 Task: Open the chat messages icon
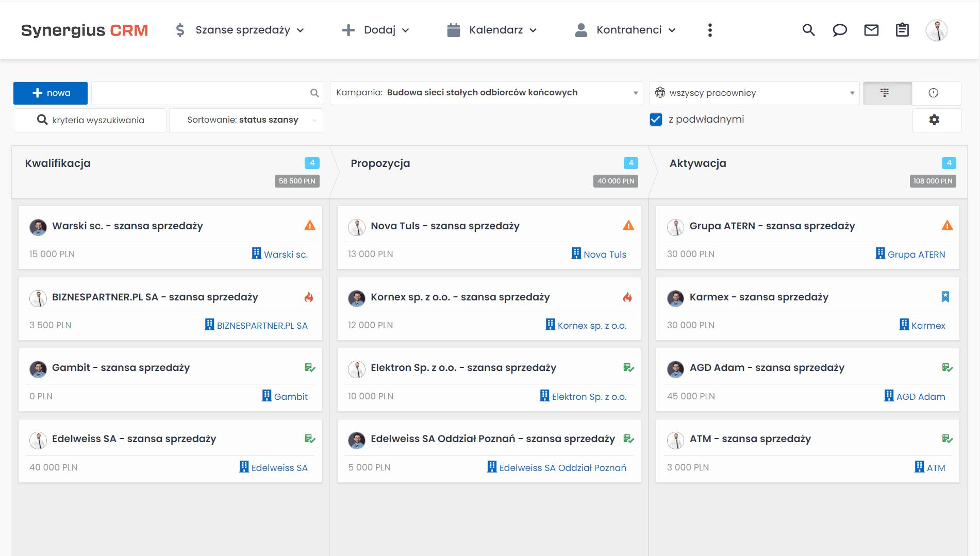[x=840, y=30]
